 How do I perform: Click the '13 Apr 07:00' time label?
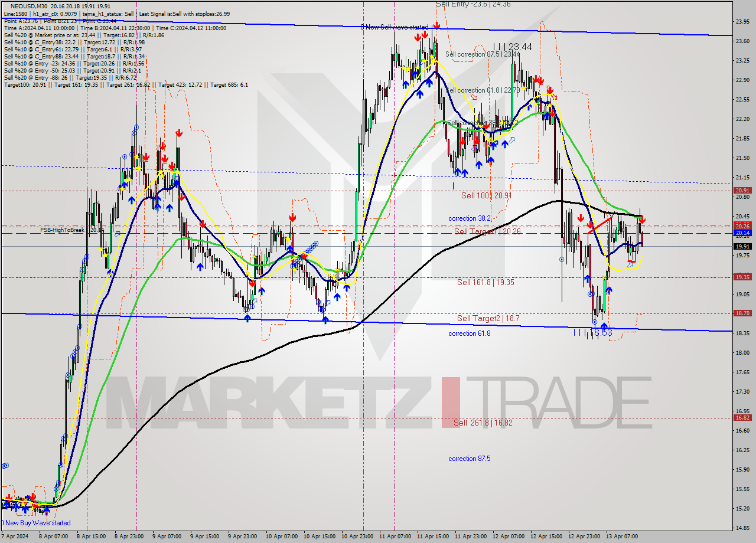[x=623, y=537]
